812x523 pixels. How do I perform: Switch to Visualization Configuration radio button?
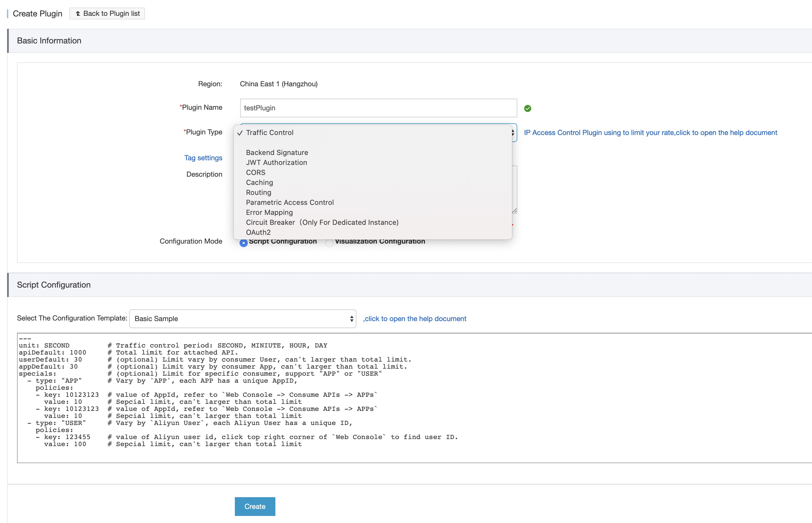tap(329, 243)
